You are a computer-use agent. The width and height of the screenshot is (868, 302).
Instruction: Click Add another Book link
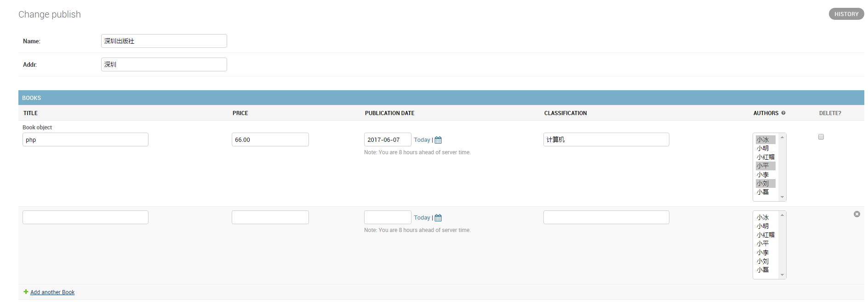pos(52,292)
